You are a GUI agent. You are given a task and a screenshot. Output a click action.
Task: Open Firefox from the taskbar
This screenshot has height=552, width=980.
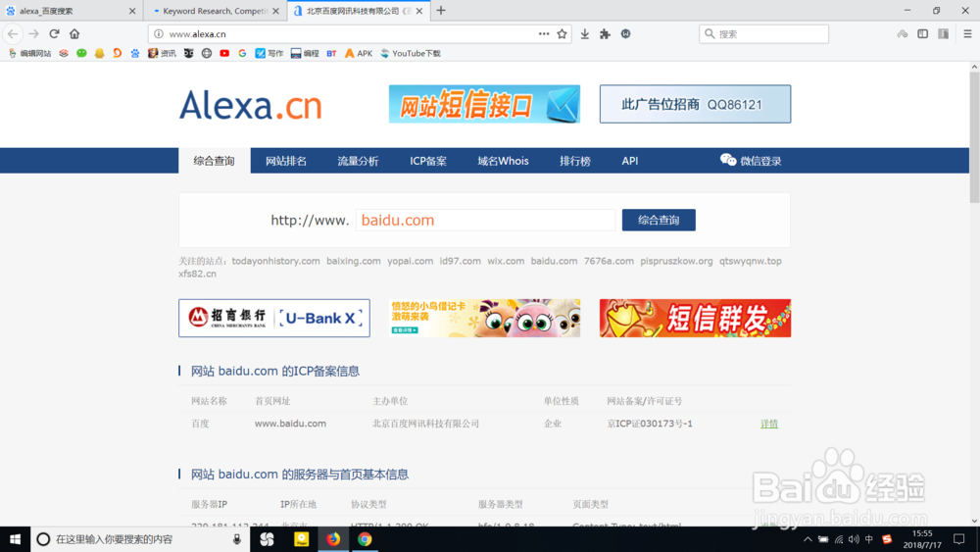(333, 539)
